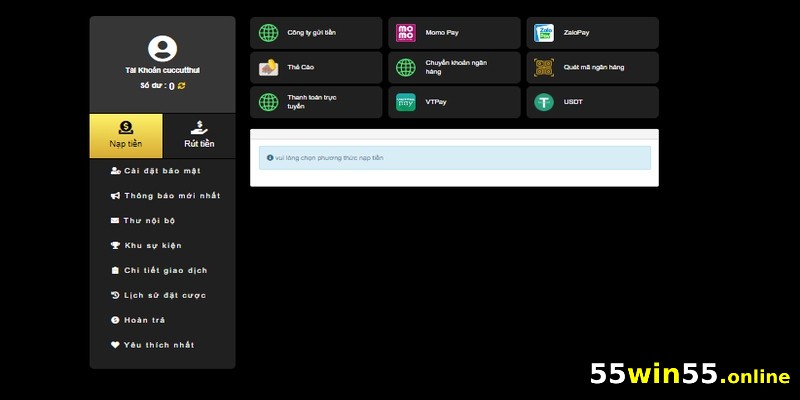Switch to the Rút tiền tab
800x400 pixels.
pos(199,135)
